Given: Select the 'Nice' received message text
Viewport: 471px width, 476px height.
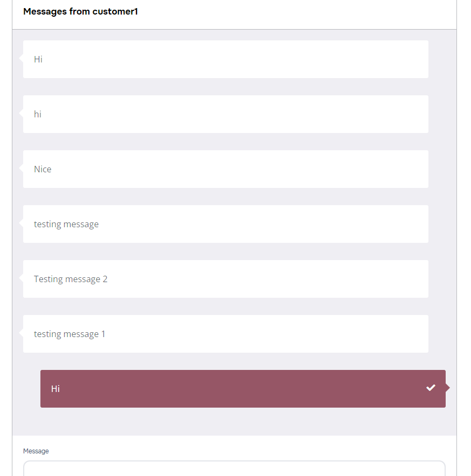Looking at the screenshot, I should coord(43,169).
